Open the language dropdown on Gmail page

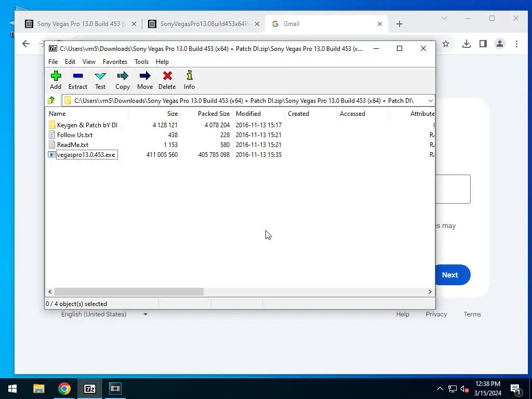click(x=145, y=314)
